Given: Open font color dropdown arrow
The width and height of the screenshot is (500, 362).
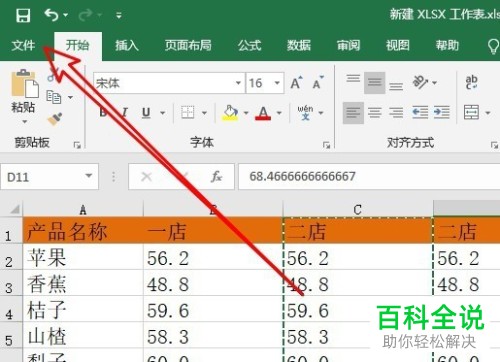Looking at the screenshot, I should tap(279, 113).
